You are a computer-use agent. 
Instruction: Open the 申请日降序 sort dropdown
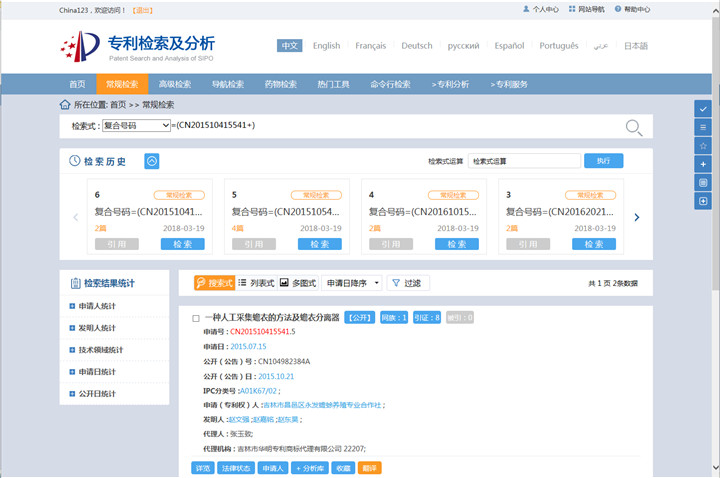point(352,283)
